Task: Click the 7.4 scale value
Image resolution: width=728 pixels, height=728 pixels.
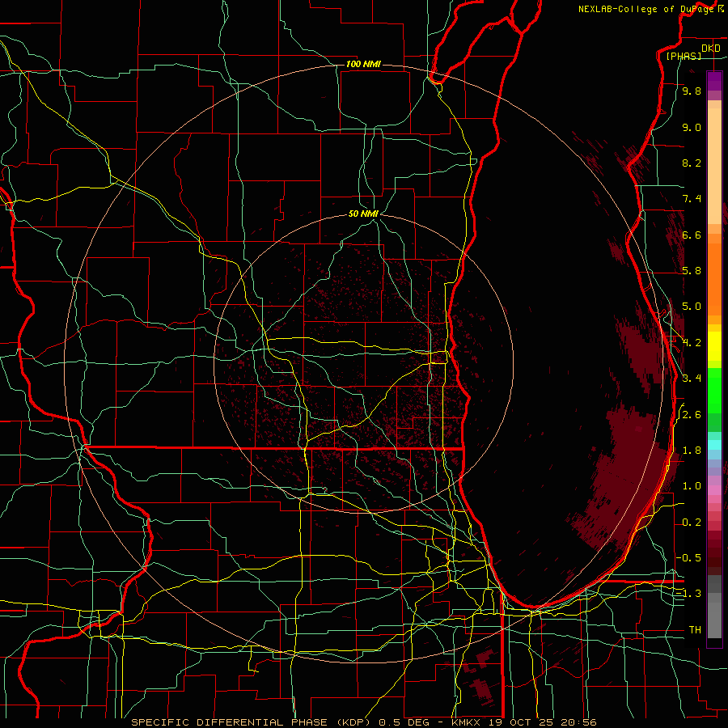Action: click(692, 199)
